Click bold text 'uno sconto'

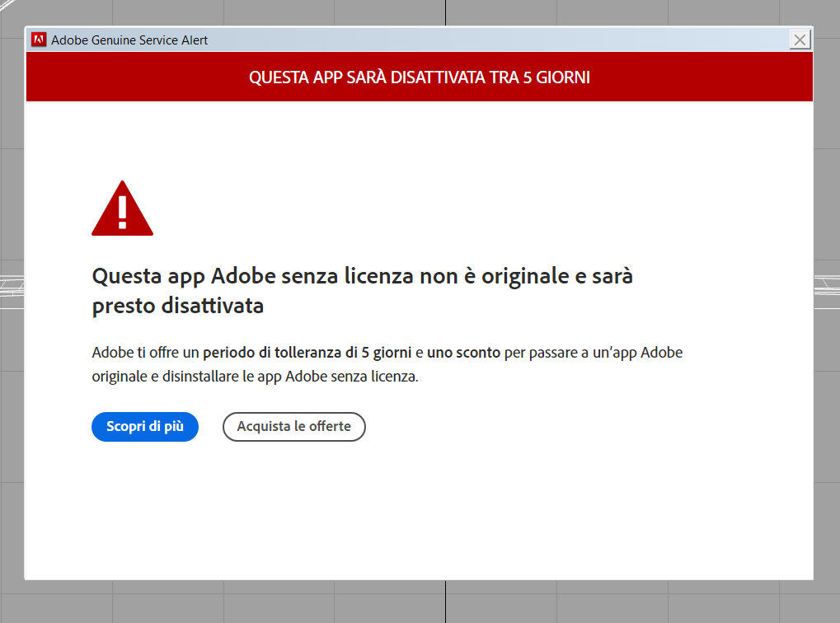(463, 353)
